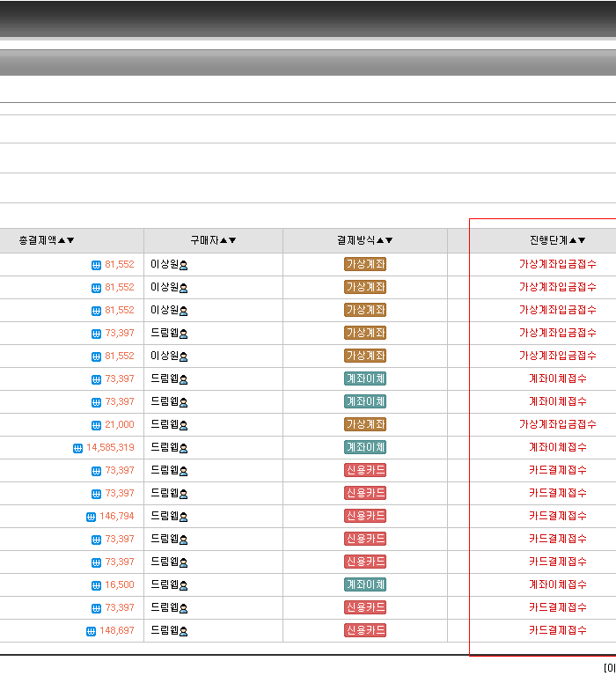Open the 14,585,319 payment amount link
The height and width of the screenshot is (676, 616).
[x=110, y=447]
